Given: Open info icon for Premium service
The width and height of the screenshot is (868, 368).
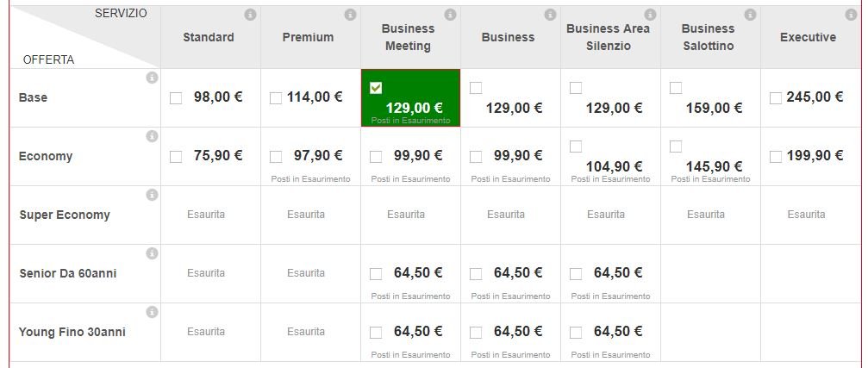Looking at the screenshot, I should [x=350, y=16].
